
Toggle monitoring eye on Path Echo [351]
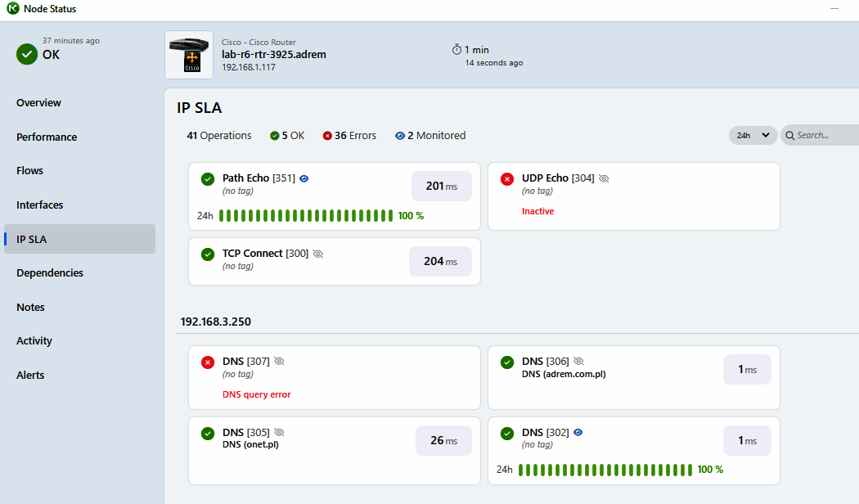click(304, 178)
